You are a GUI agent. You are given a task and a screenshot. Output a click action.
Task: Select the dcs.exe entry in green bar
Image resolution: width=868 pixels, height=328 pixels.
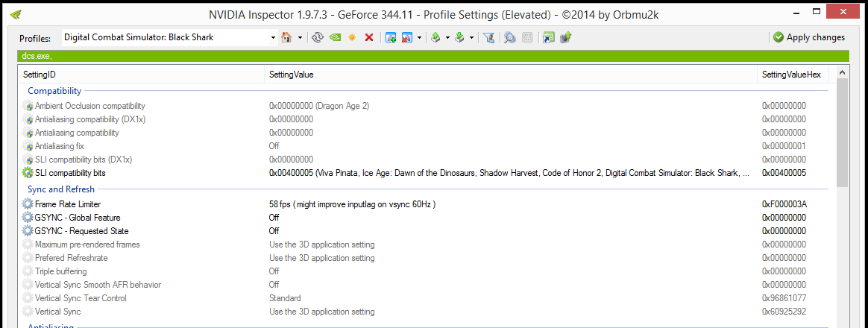37,56
